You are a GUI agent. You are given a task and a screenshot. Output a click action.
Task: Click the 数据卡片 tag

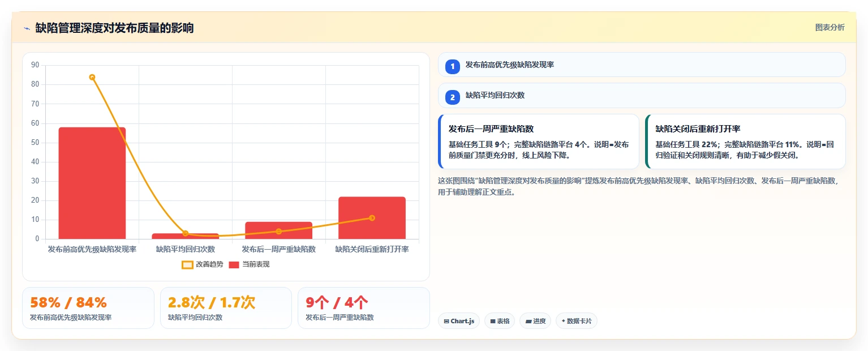click(x=576, y=321)
